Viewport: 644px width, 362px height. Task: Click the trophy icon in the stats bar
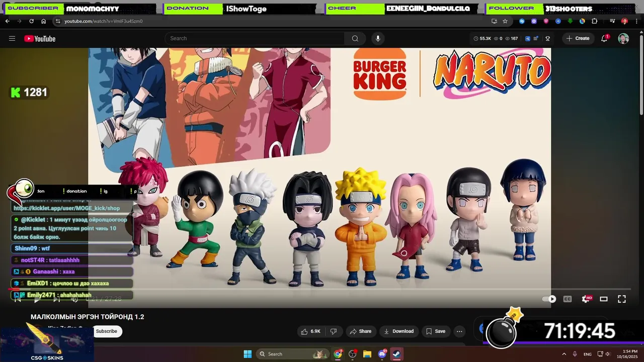click(547, 39)
